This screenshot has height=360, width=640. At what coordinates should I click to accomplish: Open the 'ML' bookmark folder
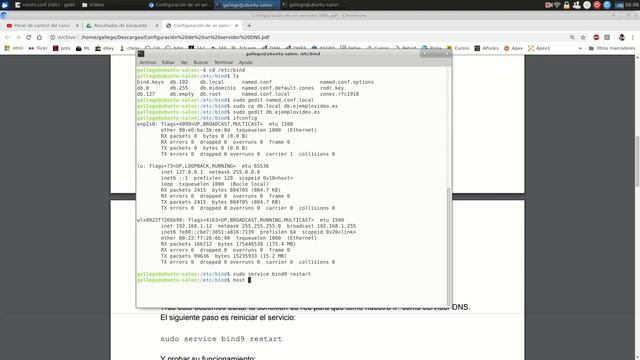tap(83, 48)
